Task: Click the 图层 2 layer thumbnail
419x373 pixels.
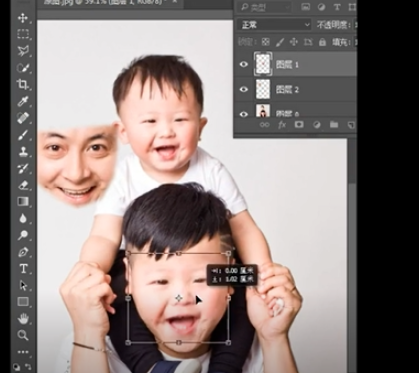Action: pyautogui.click(x=263, y=89)
